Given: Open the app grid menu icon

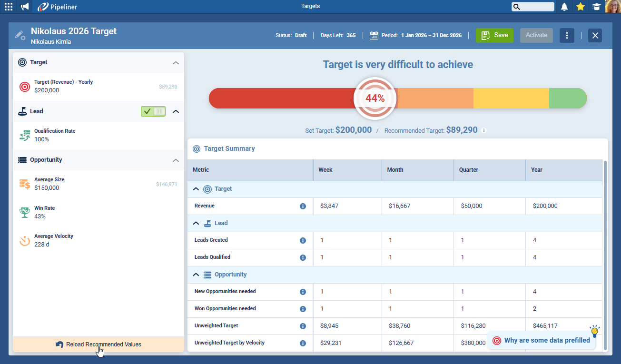Looking at the screenshot, I should coord(9,7).
